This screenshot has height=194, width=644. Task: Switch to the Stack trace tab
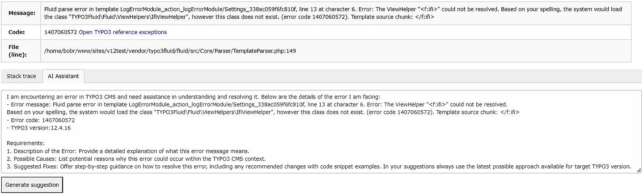click(21, 76)
